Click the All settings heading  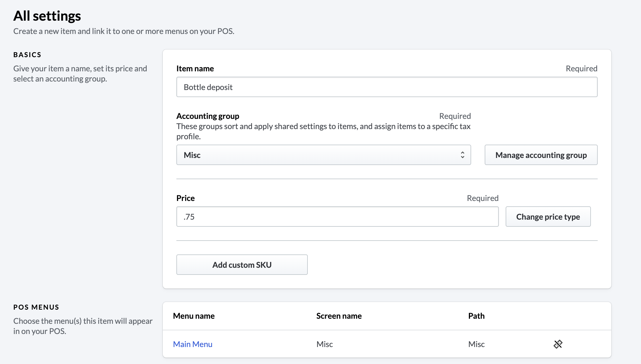(47, 16)
